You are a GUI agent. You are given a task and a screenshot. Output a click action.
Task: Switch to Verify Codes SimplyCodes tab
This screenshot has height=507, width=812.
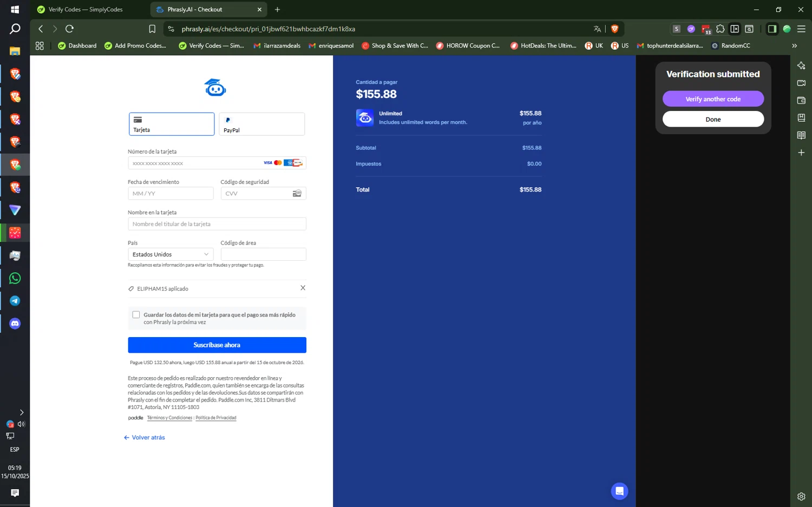86,9
